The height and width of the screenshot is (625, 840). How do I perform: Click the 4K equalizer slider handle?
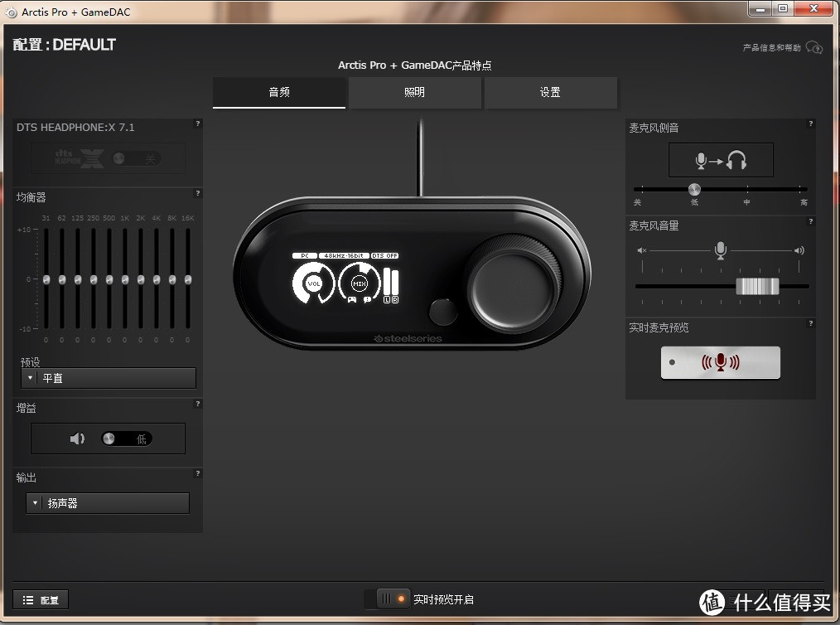pos(157,280)
